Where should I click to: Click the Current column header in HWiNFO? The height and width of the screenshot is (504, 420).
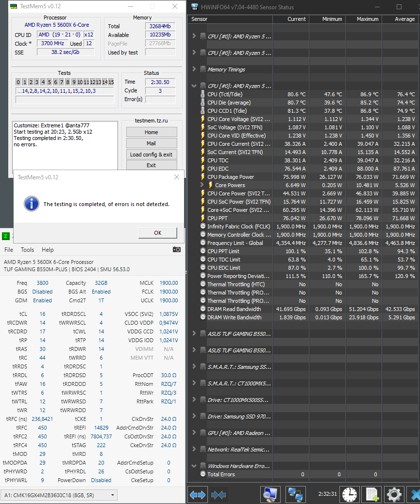291,19
